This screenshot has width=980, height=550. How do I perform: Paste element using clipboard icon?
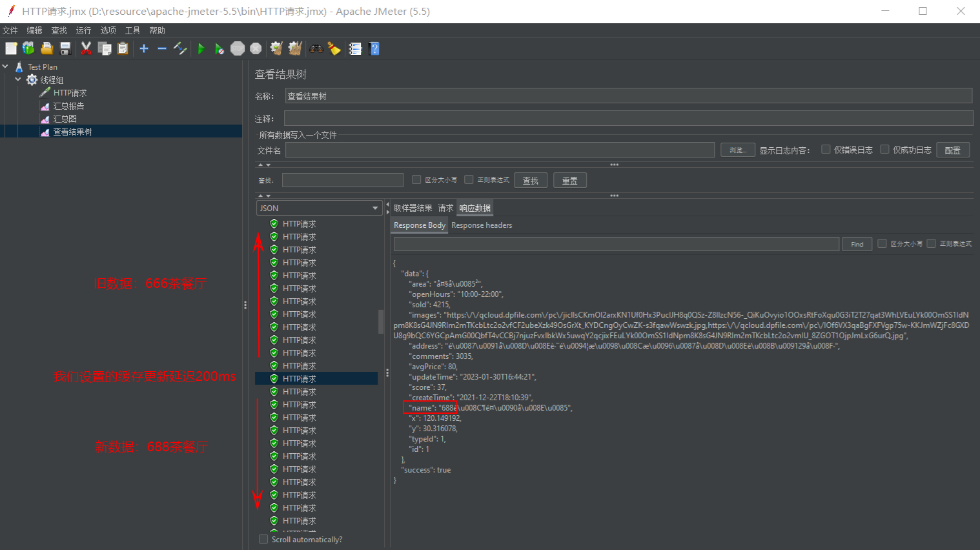[x=123, y=48]
